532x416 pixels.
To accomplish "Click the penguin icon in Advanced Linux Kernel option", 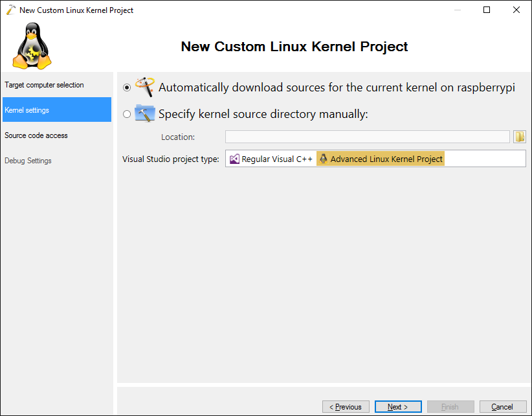I will coord(324,159).
